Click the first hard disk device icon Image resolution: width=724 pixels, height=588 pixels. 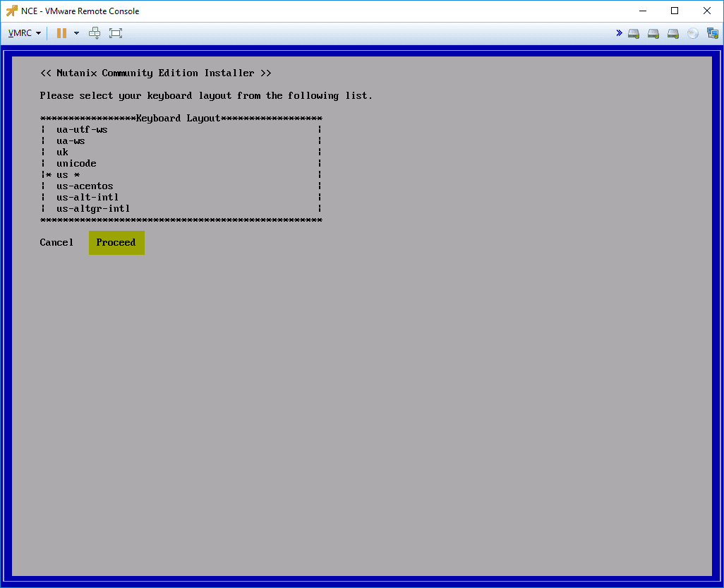pos(633,32)
